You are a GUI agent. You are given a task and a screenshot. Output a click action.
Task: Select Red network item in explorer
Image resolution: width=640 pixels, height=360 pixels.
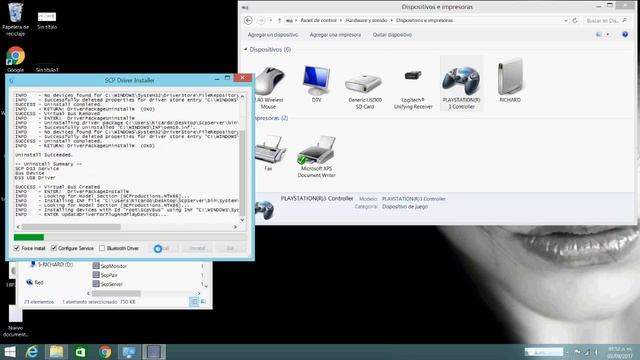[x=35, y=282]
